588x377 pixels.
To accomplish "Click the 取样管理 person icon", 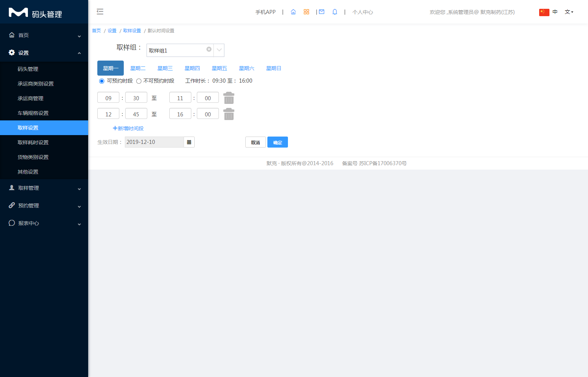I will pyautogui.click(x=12, y=188).
